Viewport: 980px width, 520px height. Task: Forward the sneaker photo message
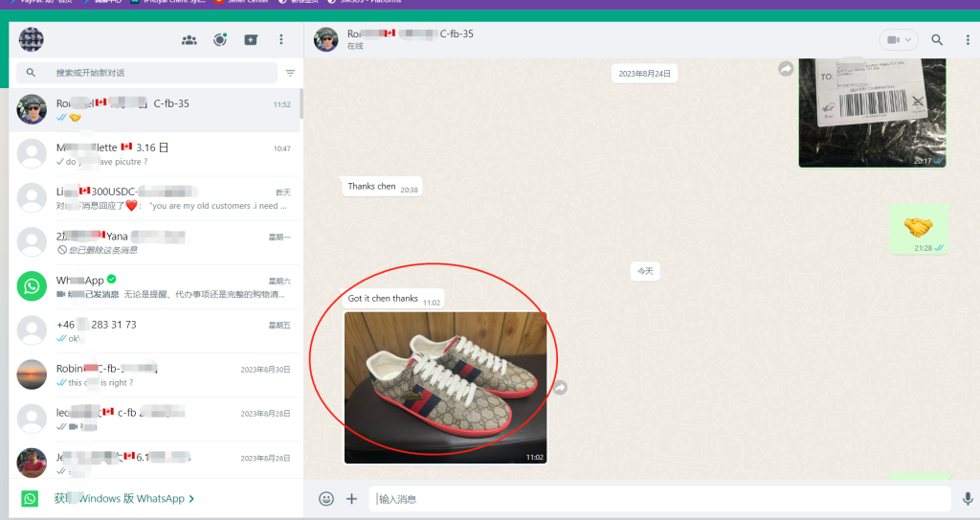click(561, 388)
